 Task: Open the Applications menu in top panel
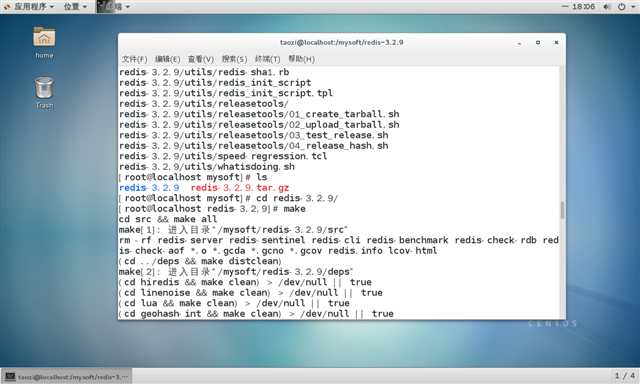pos(29,7)
